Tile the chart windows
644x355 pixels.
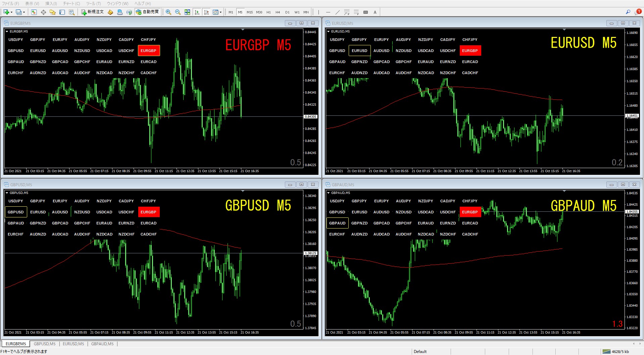click(187, 12)
